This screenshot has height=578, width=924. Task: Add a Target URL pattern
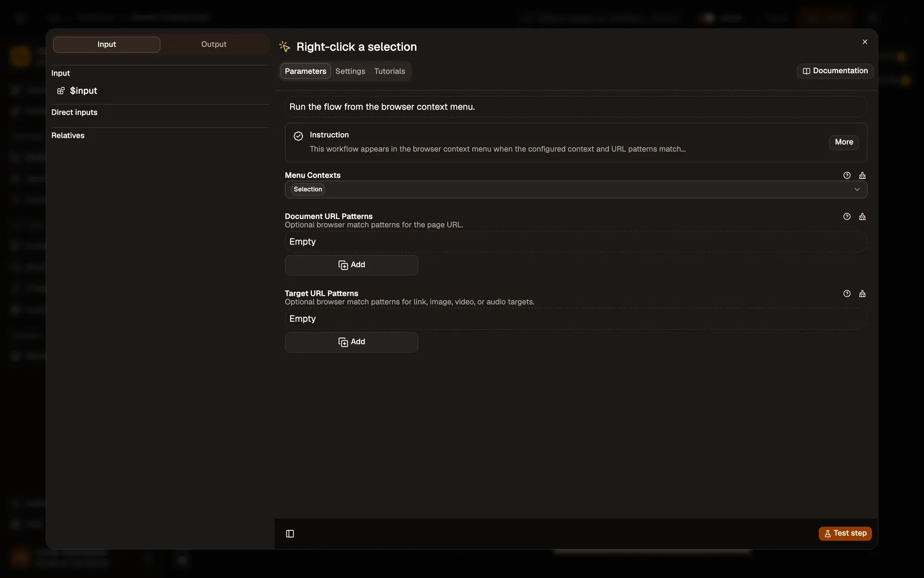(x=352, y=342)
